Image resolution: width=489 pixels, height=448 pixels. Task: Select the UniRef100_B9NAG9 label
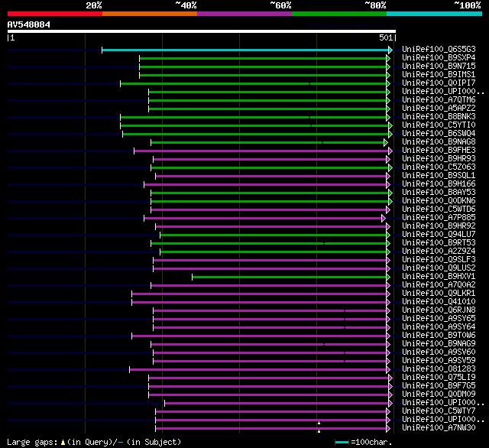439,344
